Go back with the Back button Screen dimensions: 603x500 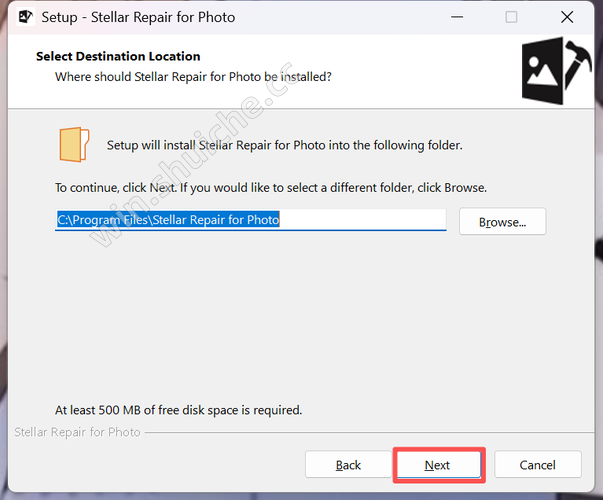(348, 465)
